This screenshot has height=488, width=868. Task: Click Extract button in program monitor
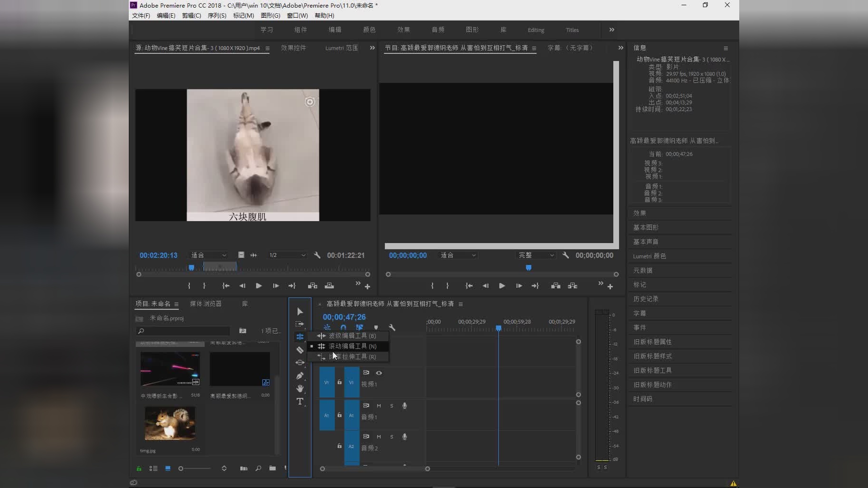coord(572,285)
